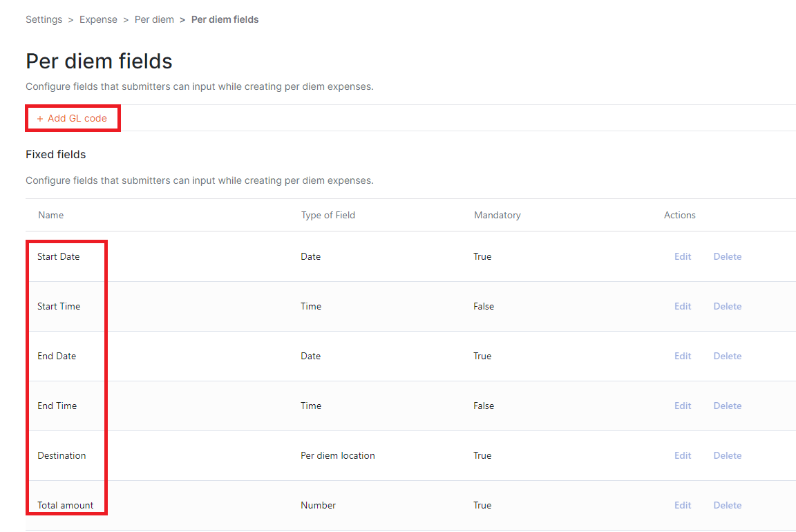Delete the Destination field

coord(727,455)
